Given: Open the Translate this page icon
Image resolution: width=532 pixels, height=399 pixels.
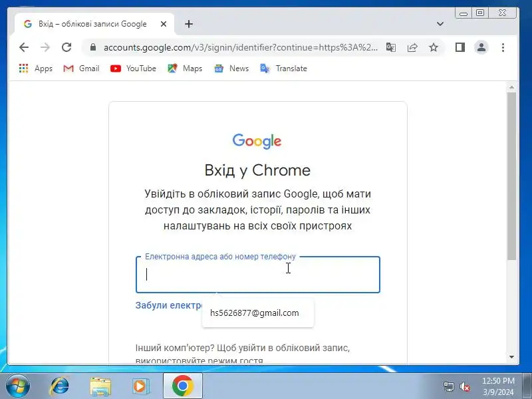Looking at the screenshot, I should coord(391,47).
